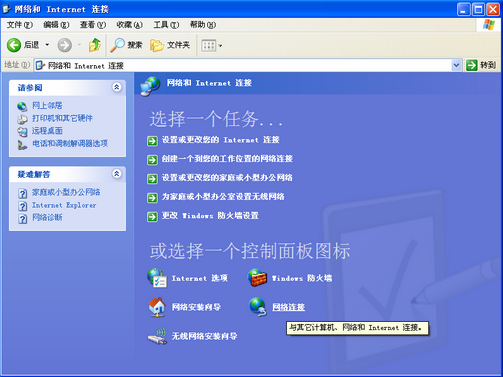This screenshot has height=377, width=503.
Task: Open the Views toolbar button
Action: click(209, 45)
